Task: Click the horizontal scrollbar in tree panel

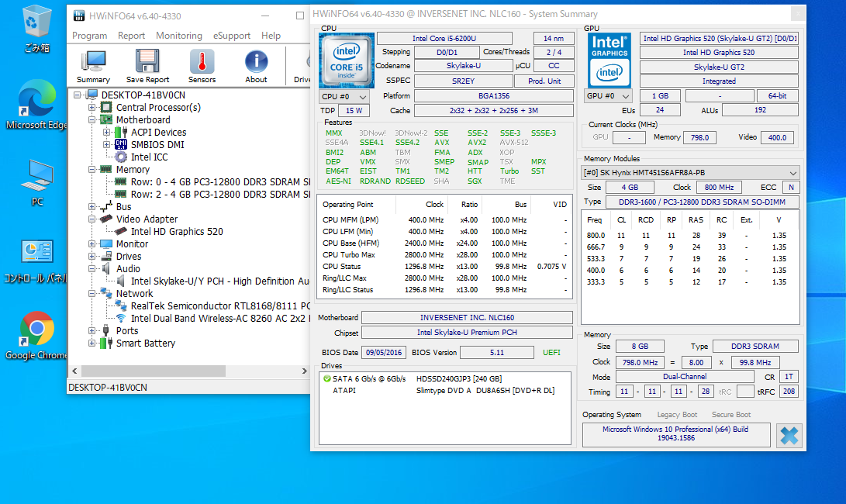Action: 154,371
